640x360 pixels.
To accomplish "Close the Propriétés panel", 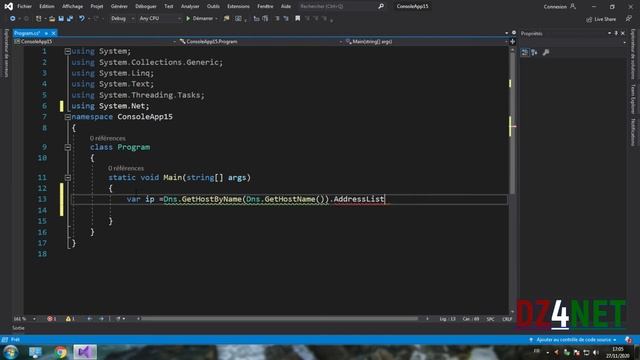I will click(623, 33).
